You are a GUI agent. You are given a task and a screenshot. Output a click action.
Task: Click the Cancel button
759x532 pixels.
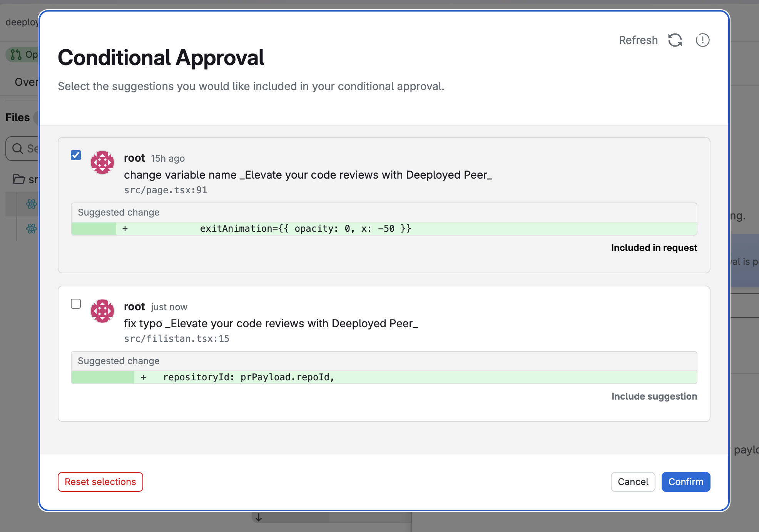[633, 482]
